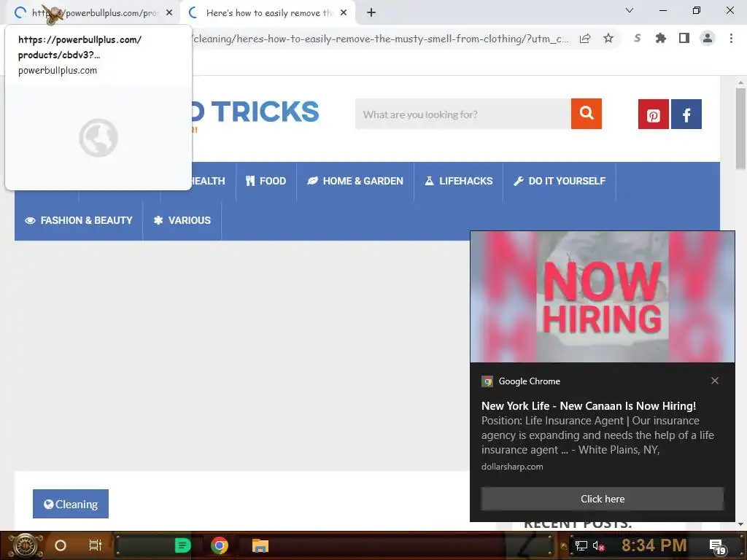Click the orange search magnifier button
This screenshot has width=747, height=560.
[586, 114]
